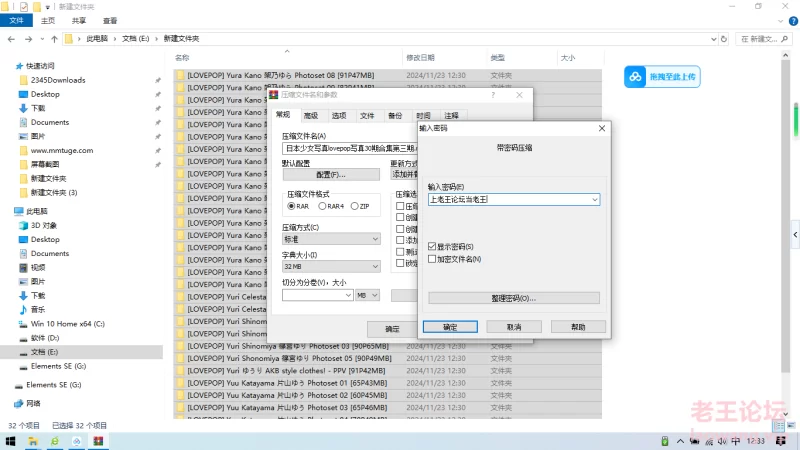Select 3D 对象 under 此电脑
Viewport: 800px width, 450px height.
click(43, 225)
